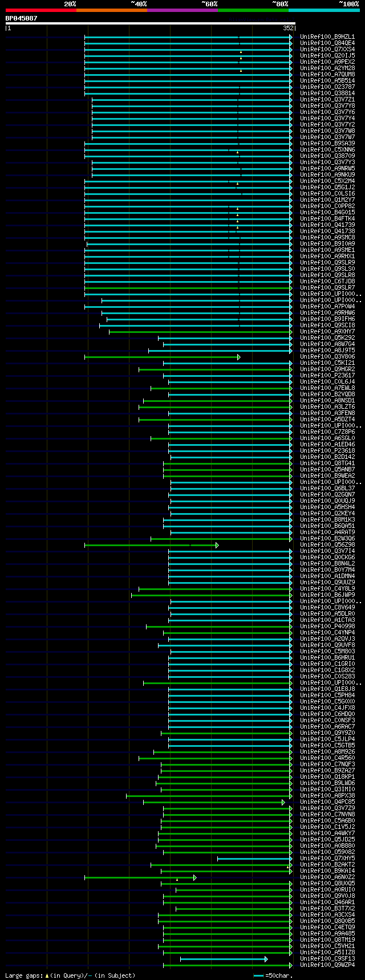Open hit UniRef100_A7P0W4
The height and width of the screenshot is (980, 365).
coord(327,307)
